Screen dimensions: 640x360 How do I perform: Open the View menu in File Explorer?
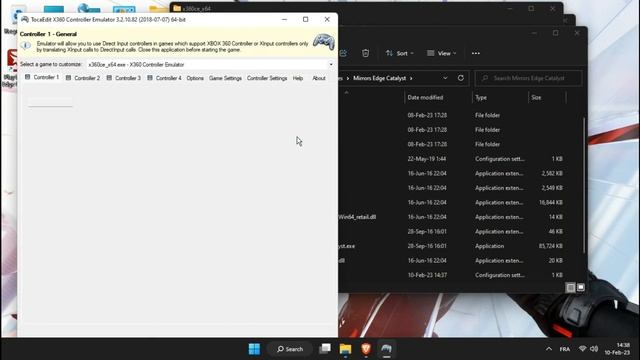pyautogui.click(x=442, y=53)
